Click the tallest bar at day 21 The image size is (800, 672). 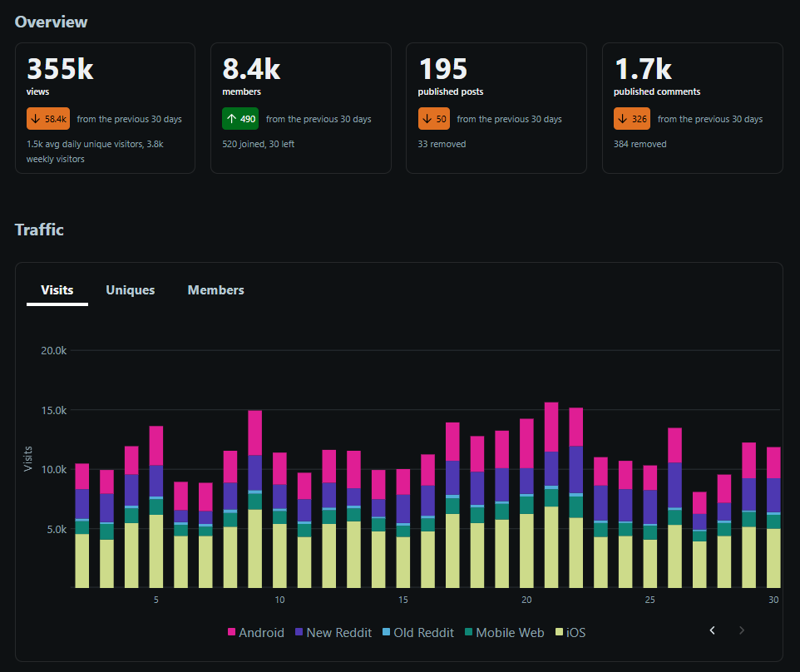pos(551,495)
